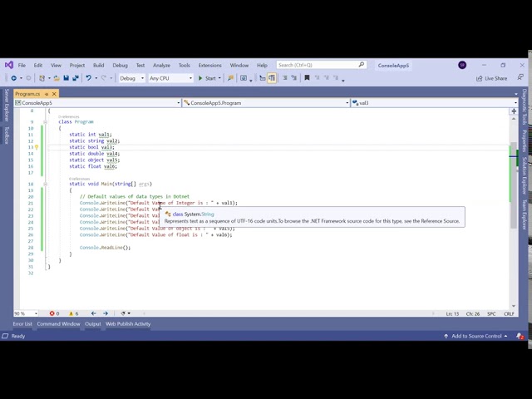Click Add to Source Control in the status bar
Viewport: 532px width, 399px height.
476,336
